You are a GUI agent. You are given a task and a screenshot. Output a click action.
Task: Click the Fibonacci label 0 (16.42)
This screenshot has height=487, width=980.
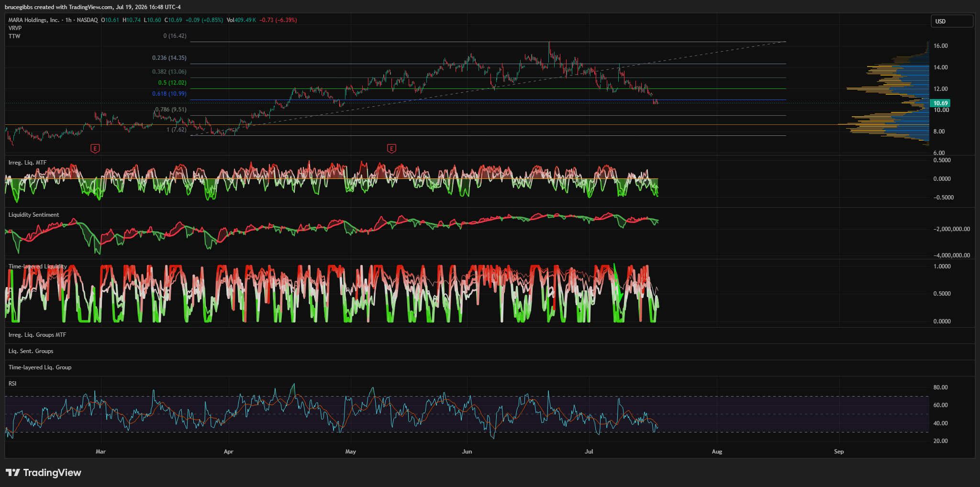click(175, 36)
